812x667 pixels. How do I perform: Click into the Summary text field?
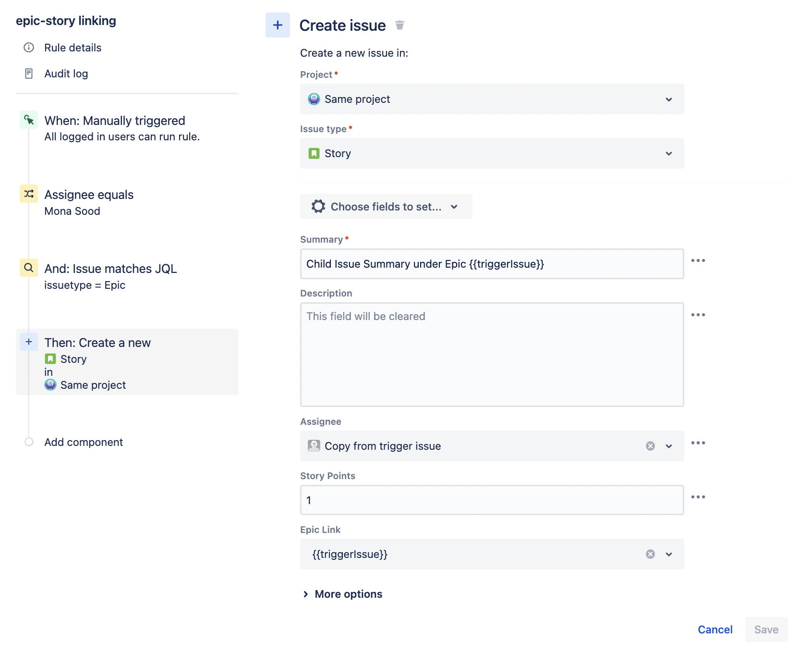point(492,264)
